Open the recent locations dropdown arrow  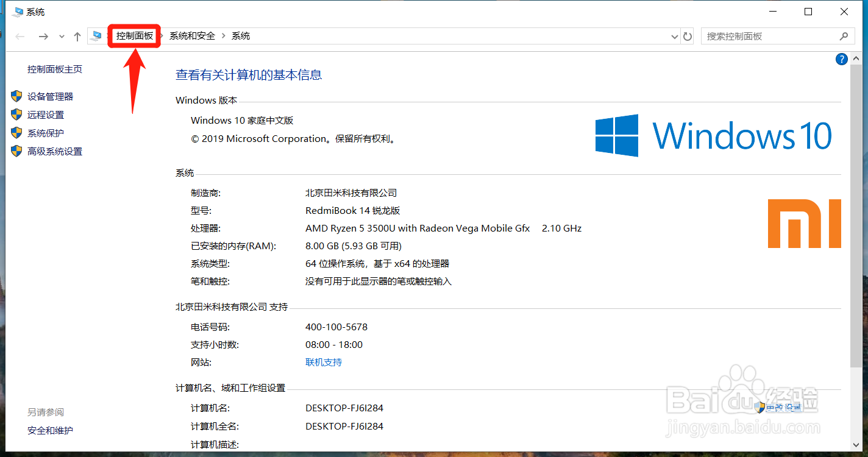pyautogui.click(x=62, y=37)
